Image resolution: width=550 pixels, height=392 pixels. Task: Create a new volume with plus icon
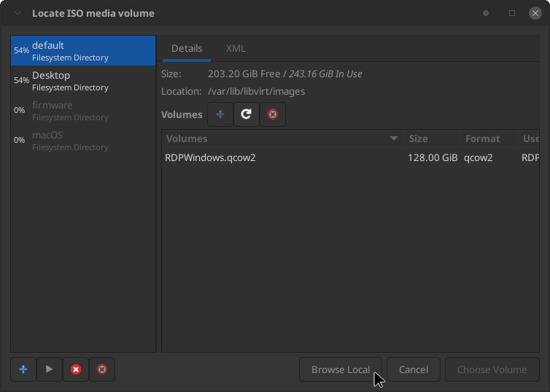(x=220, y=114)
